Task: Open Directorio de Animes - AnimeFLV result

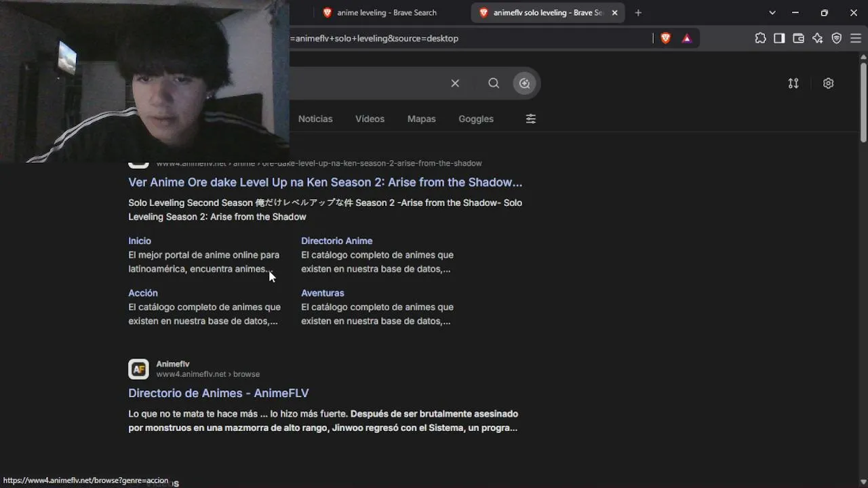Action: point(218,393)
